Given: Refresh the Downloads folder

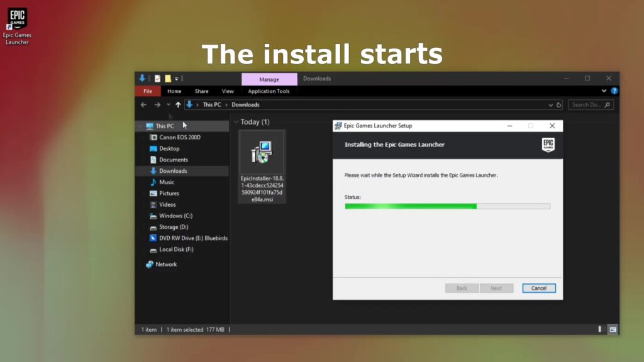Looking at the screenshot, I should coord(558,105).
